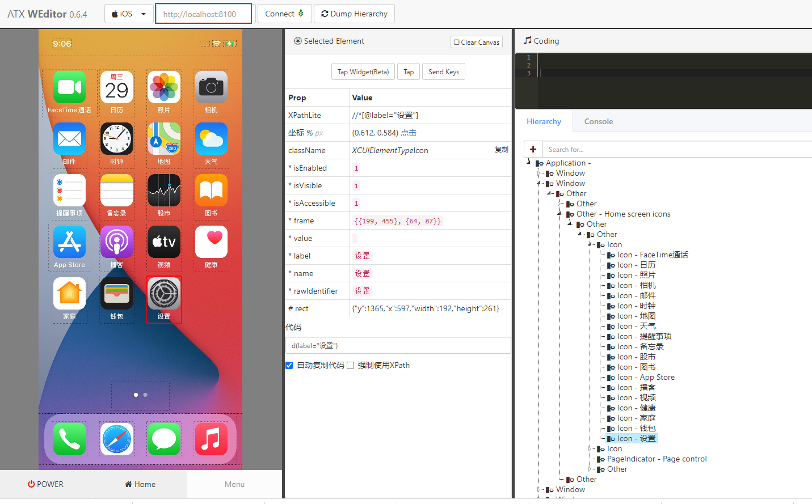Open the Books app icon

tap(211, 190)
